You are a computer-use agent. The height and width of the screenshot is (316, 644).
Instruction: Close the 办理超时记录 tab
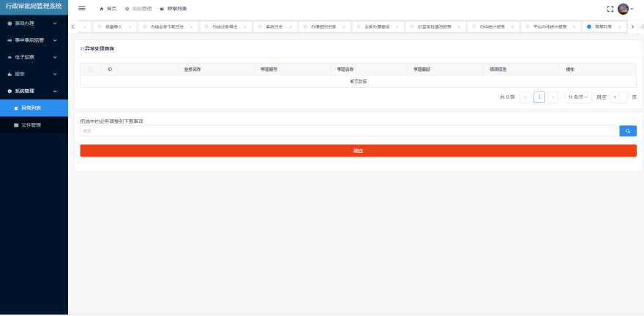click(344, 27)
